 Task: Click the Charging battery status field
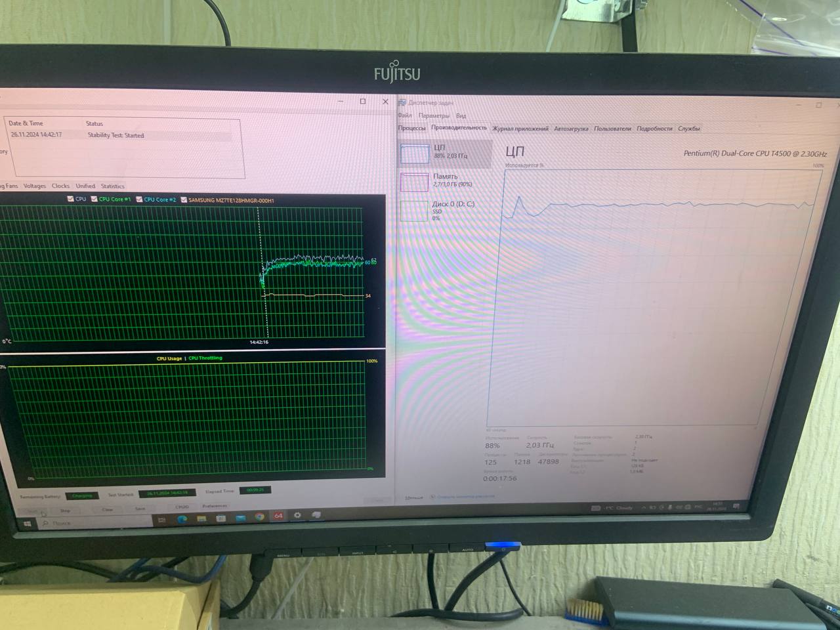pos(82,495)
